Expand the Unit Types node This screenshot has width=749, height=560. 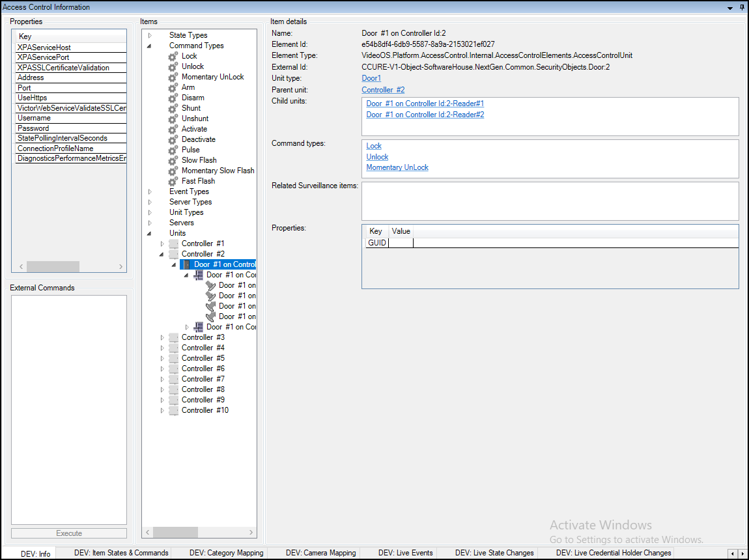150,212
